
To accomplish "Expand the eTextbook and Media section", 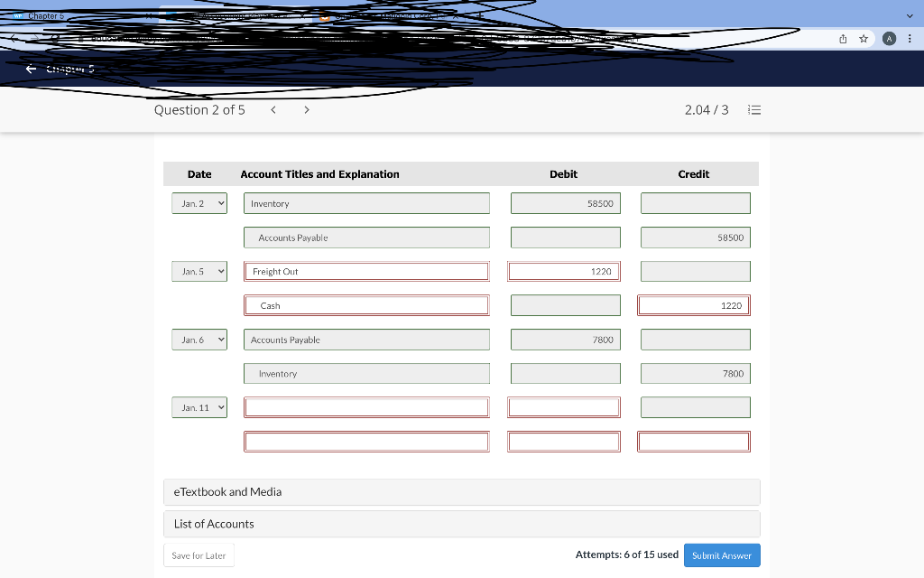I will pyautogui.click(x=461, y=492).
